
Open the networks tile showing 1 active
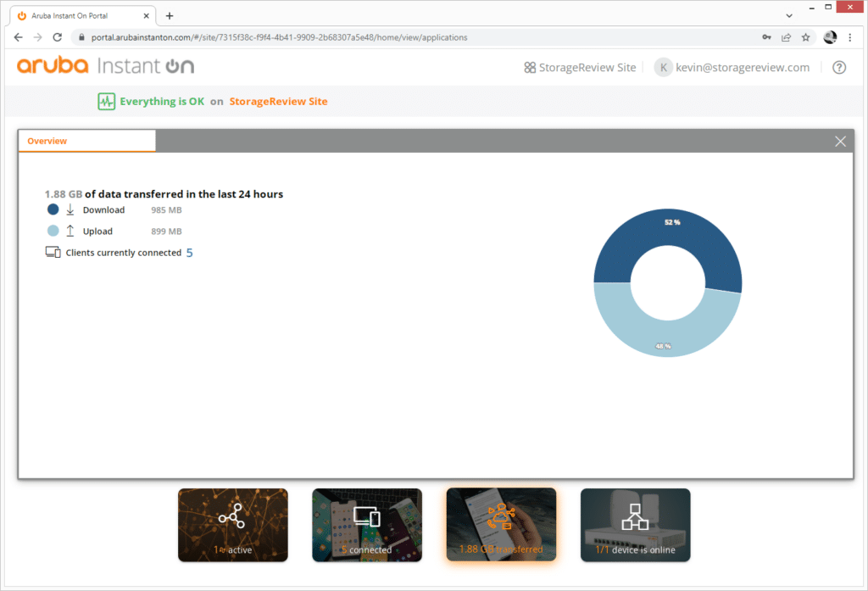tap(233, 525)
